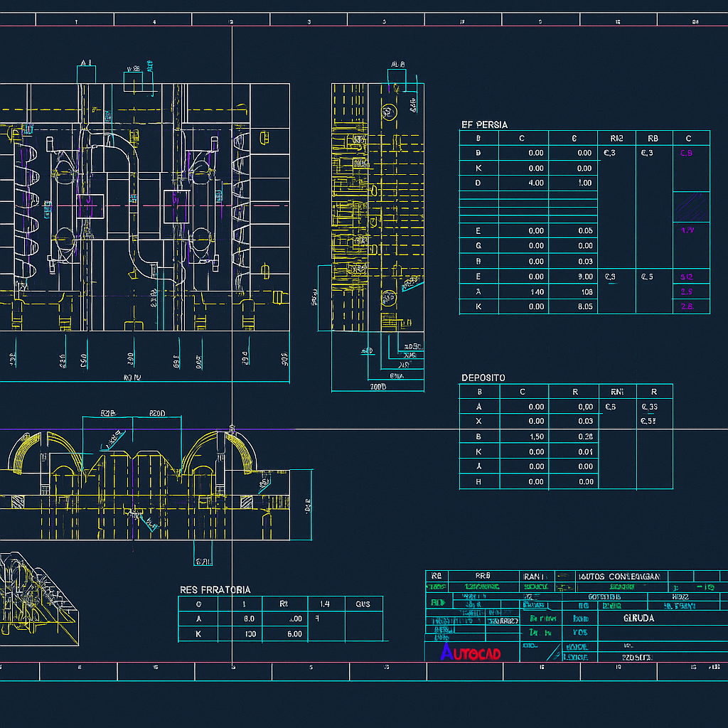Click the GUS column header
The image size is (728, 728).
pos(363,604)
